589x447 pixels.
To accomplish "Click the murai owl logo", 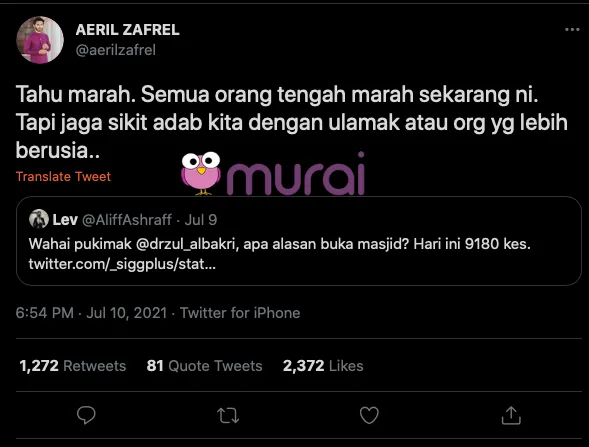I will click(201, 174).
